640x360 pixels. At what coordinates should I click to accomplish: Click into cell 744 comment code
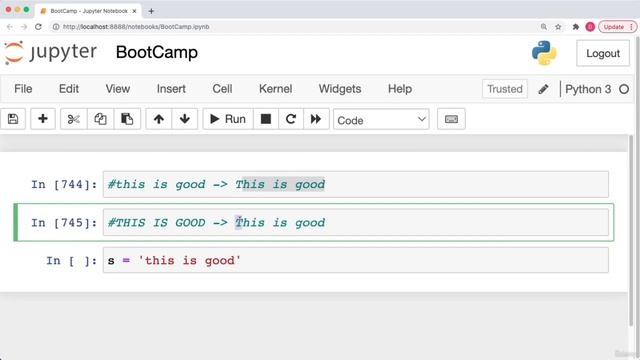coord(356,184)
